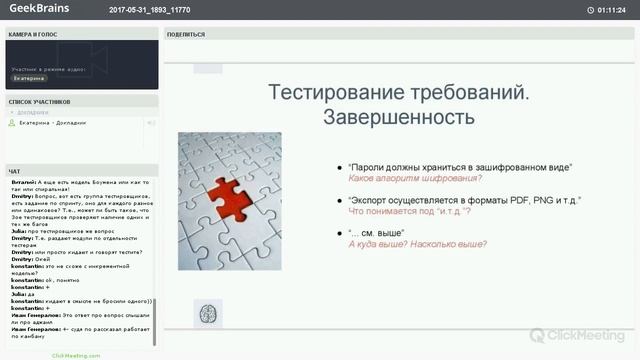Click the clock icon beside the timer
Screen dimensions: 640x360
590,10
